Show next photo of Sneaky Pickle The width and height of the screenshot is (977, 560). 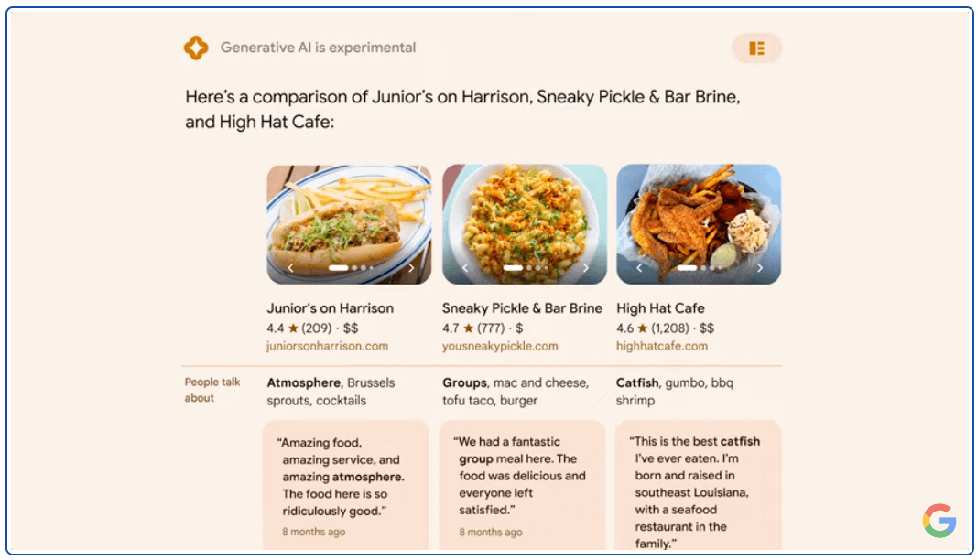(x=586, y=268)
